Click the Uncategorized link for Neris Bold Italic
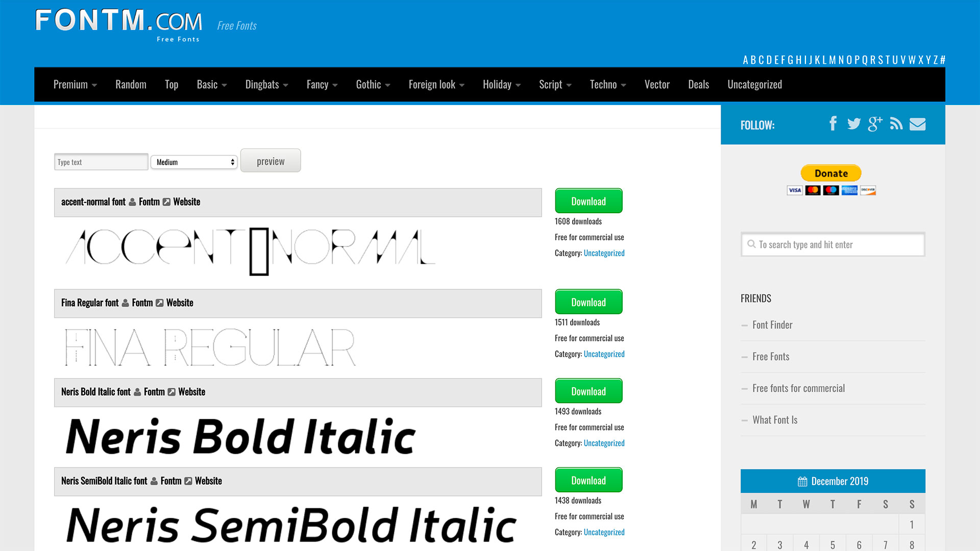Viewport: 980px width, 551px height. pyautogui.click(x=604, y=443)
